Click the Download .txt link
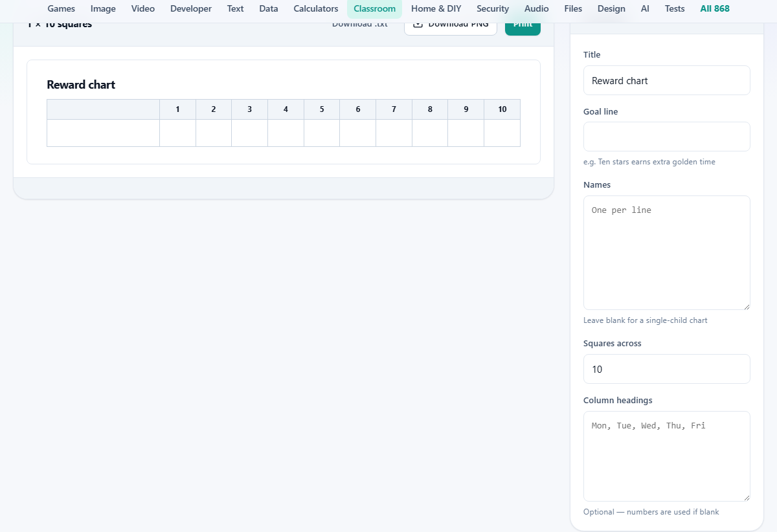The height and width of the screenshot is (532, 777). pyautogui.click(x=360, y=25)
